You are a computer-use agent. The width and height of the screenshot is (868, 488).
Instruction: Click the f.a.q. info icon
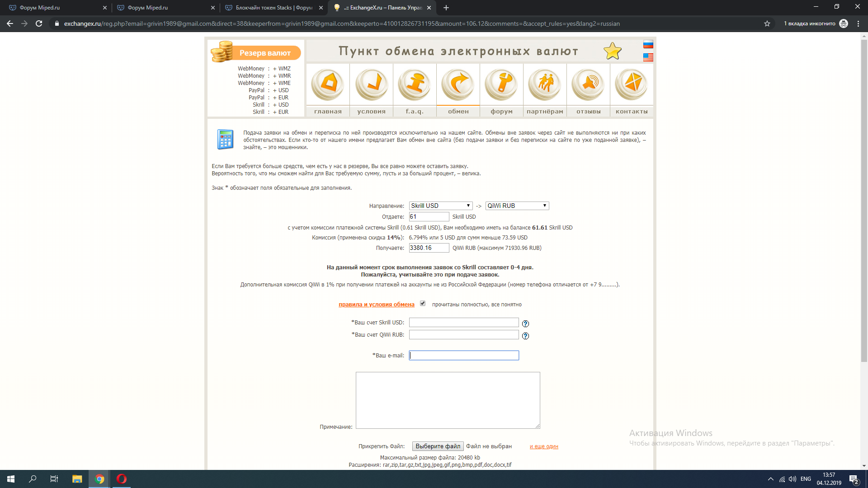point(415,84)
